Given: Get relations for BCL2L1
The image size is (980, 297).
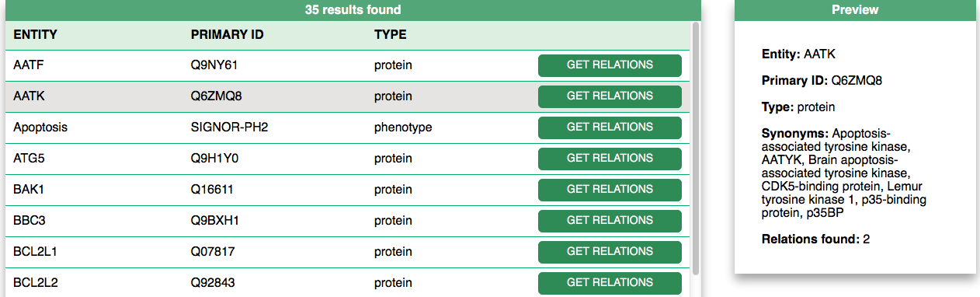Looking at the screenshot, I should (610, 252).
